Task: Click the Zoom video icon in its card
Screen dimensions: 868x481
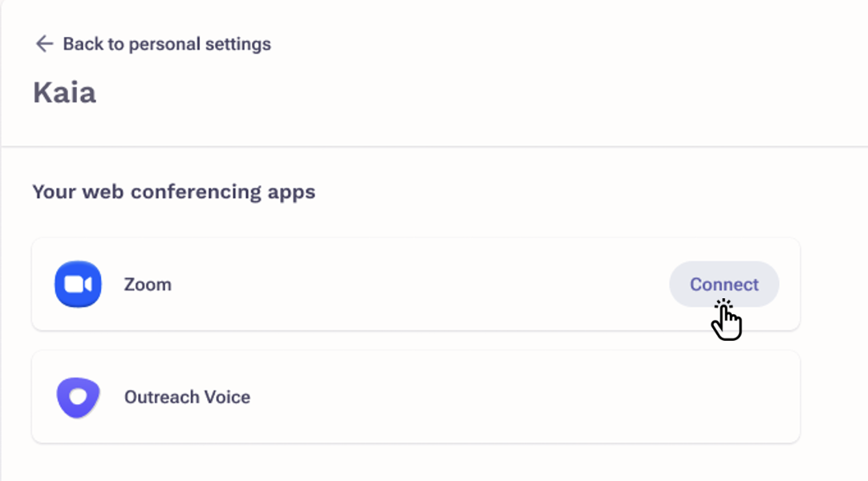Action: click(77, 284)
